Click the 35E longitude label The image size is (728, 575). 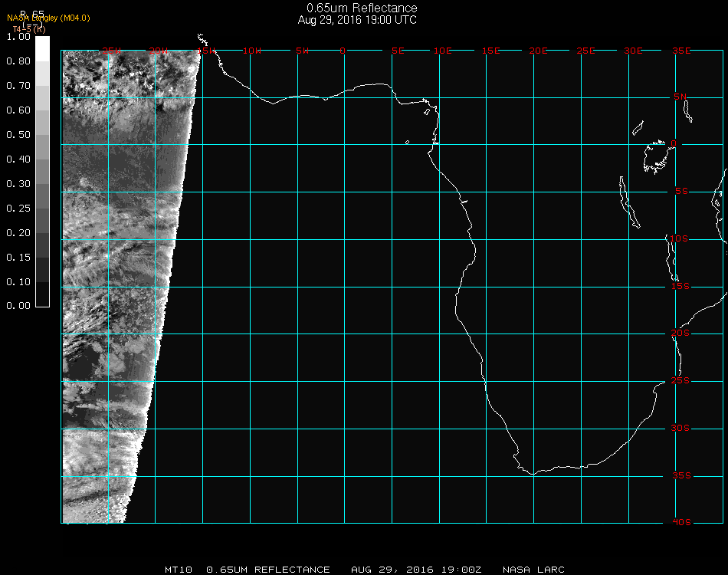[681, 51]
